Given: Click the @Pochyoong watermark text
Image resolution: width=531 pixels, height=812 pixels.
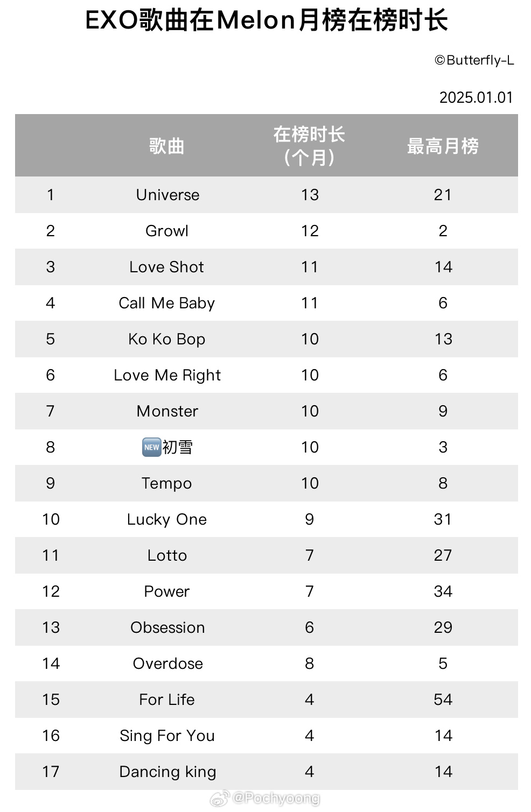Looking at the screenshot, I should (276, 798).
